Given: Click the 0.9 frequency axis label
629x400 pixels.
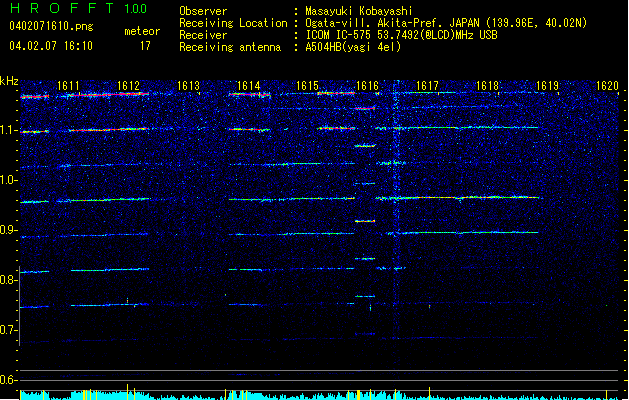Looking at the screenshot, I should [x=9, y=230].
